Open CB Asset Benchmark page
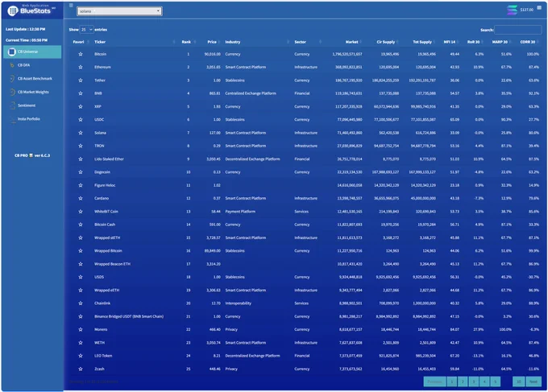This screenshot has height=392, width=548. click(35, 79)
